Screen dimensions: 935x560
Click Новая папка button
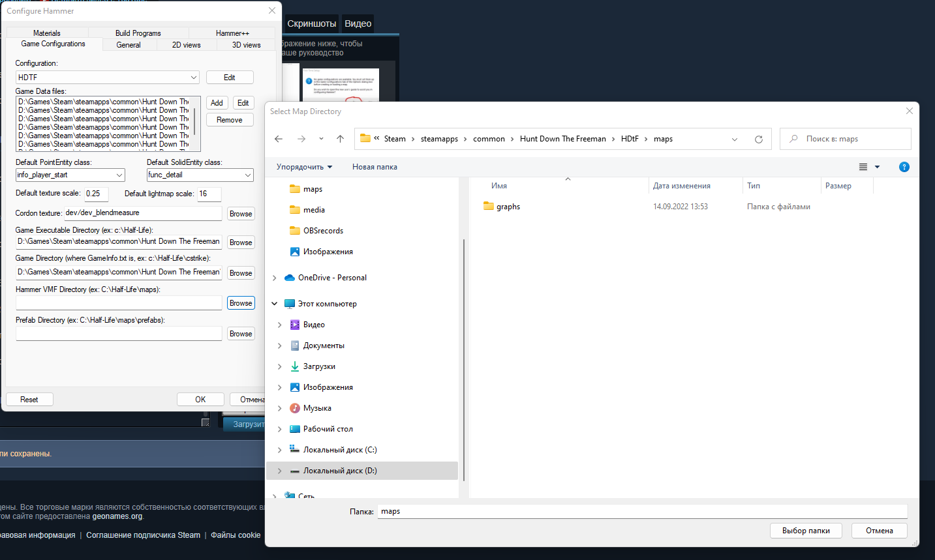[x=375, y=167]
